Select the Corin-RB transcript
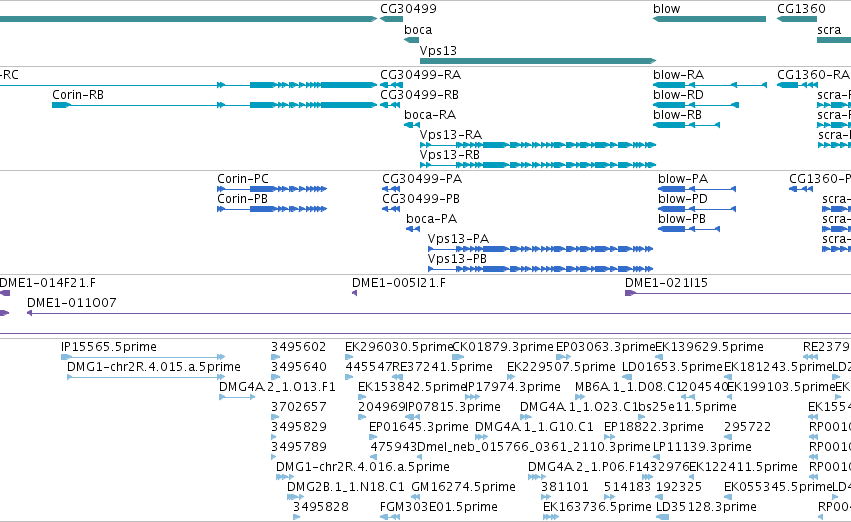The width and height of the screenshot is (851, 522). click(214, 105)
